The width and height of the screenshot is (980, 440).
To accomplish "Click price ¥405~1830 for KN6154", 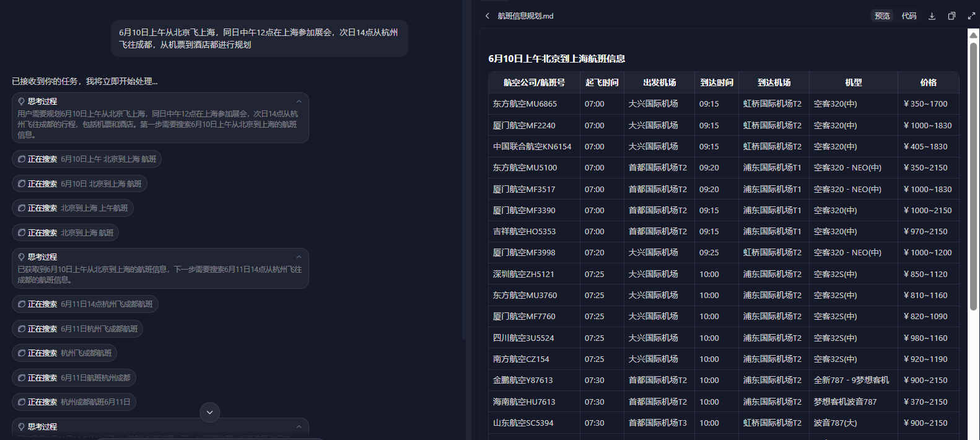I will click(925, 146).
